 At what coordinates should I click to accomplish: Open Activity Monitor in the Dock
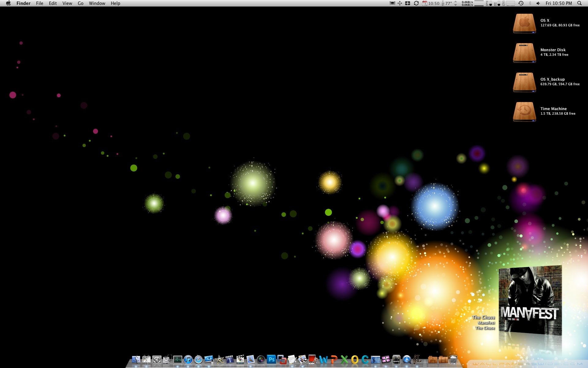[178, 359]
